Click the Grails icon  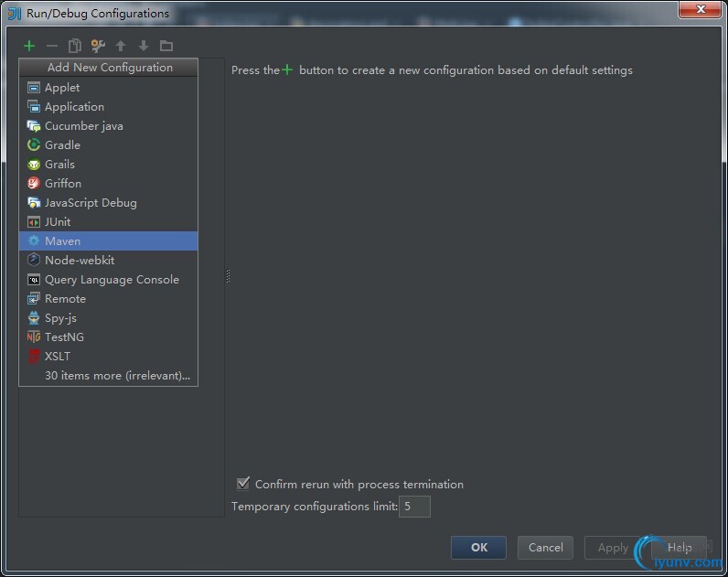pyautogui.click(x=34, y=165)
